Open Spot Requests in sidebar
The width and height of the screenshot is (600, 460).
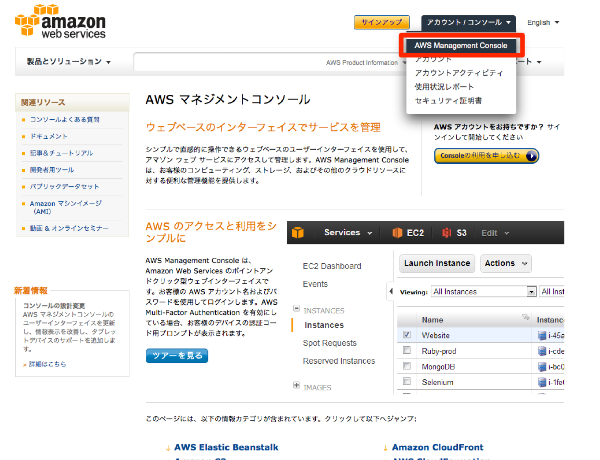point(329,343)
